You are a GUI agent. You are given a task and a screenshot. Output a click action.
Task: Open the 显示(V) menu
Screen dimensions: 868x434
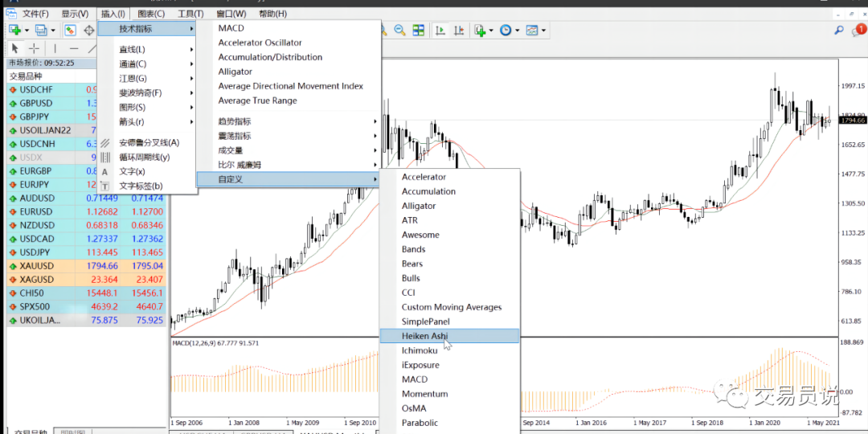[x=75, y=14]
